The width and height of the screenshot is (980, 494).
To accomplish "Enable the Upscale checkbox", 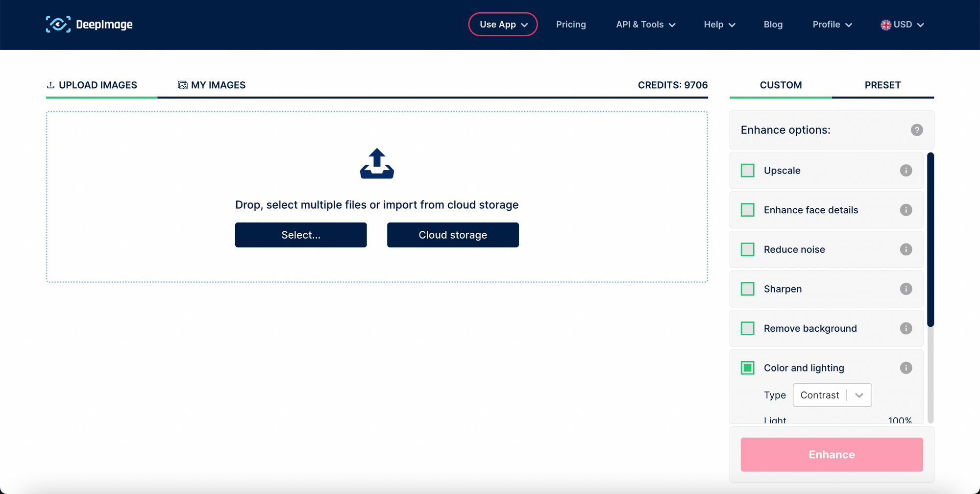I will [x=747, y=171].
